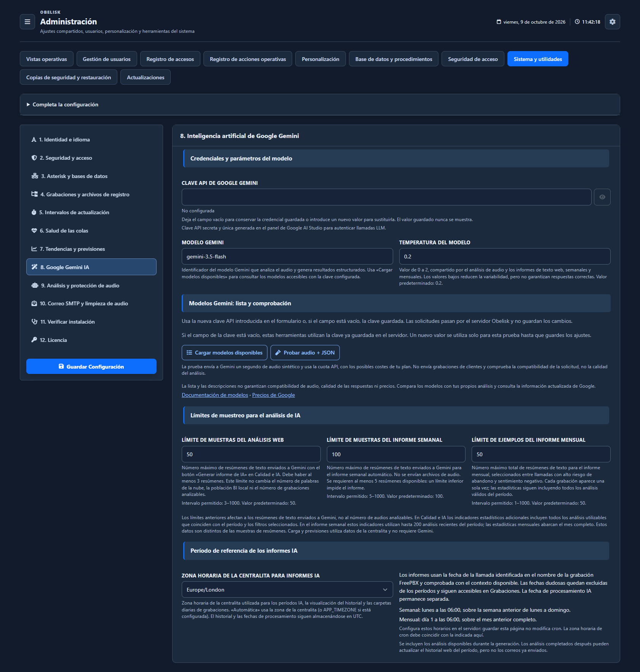The image size is (640, 672).
Task: Open the Personalización tab
Action: 320,59
